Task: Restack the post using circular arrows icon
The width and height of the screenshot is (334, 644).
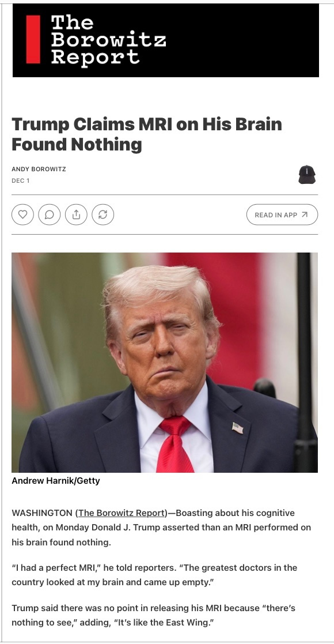Action: coord(103,214)
